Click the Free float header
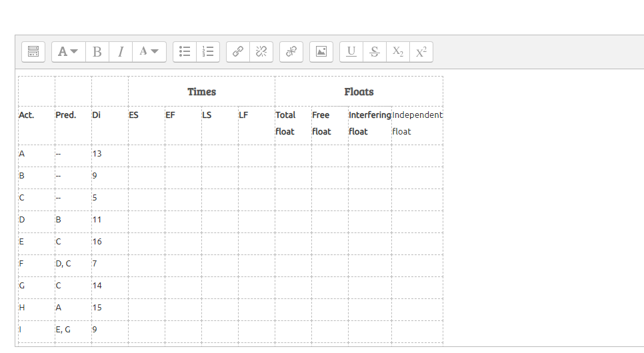644x353 pixels. (x=330, y=126)
